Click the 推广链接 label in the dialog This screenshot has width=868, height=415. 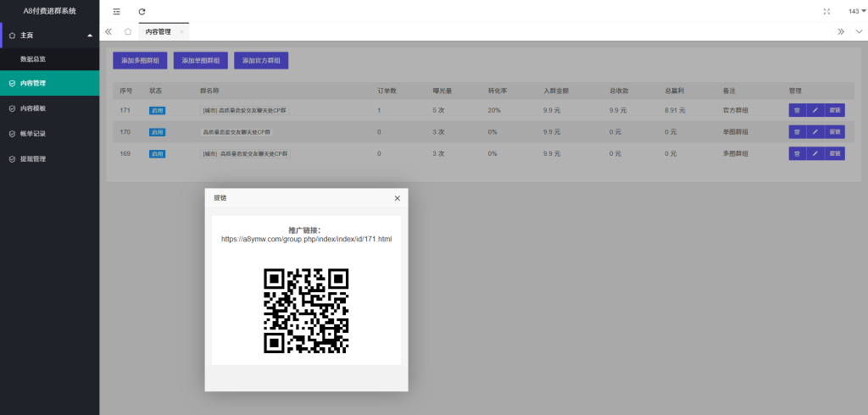click(304, 230)
